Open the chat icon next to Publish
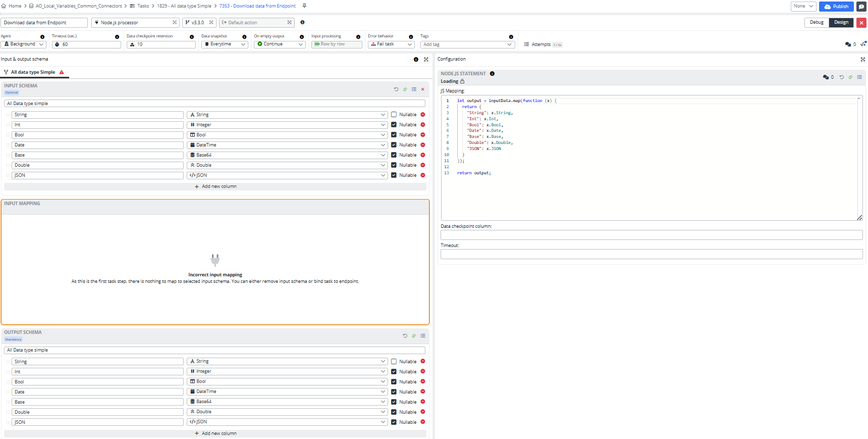 pyautogui.click(x=861, y=7)
